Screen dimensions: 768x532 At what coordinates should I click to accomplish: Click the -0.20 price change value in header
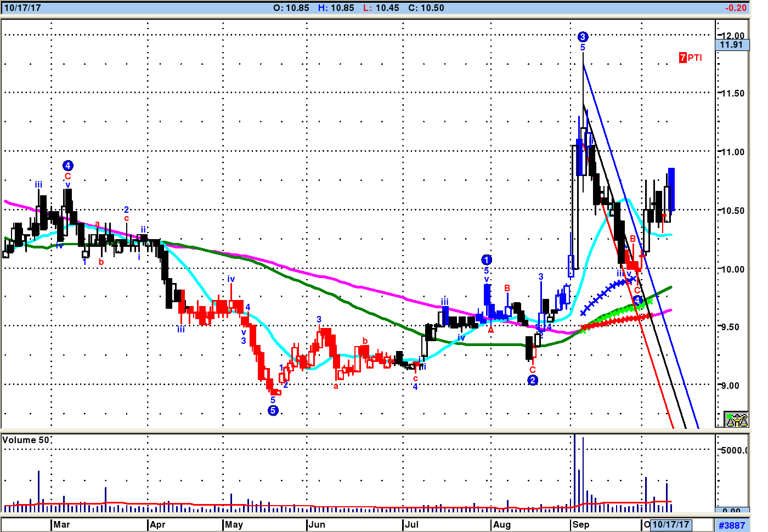[x=735, y=8]
